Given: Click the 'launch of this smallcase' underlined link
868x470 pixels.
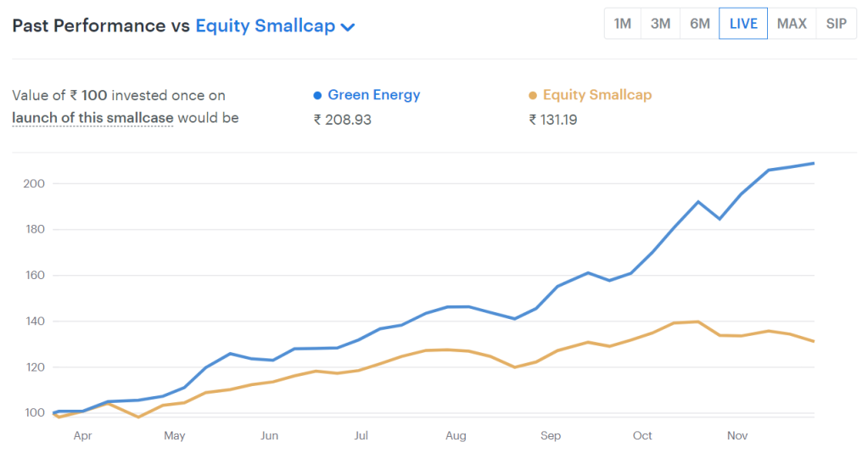Looking at the screenshot, I should pos(92,118).
